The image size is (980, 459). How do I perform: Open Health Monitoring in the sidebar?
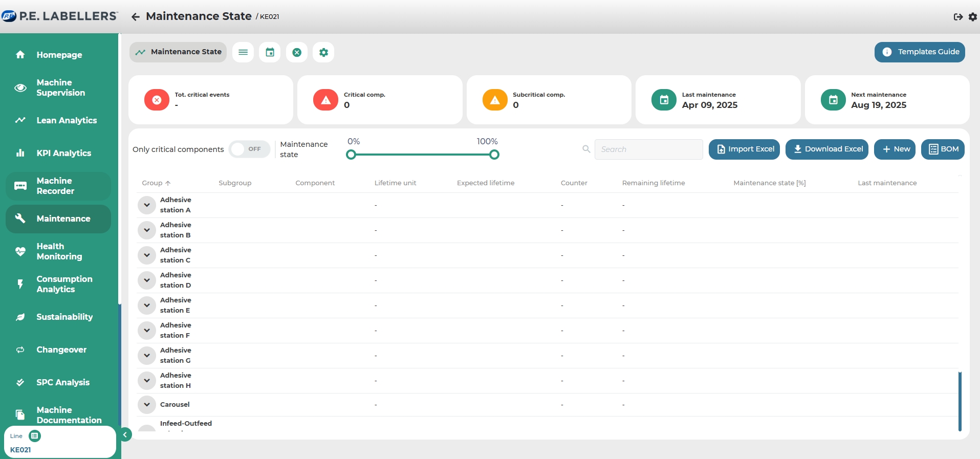point(59,251)
